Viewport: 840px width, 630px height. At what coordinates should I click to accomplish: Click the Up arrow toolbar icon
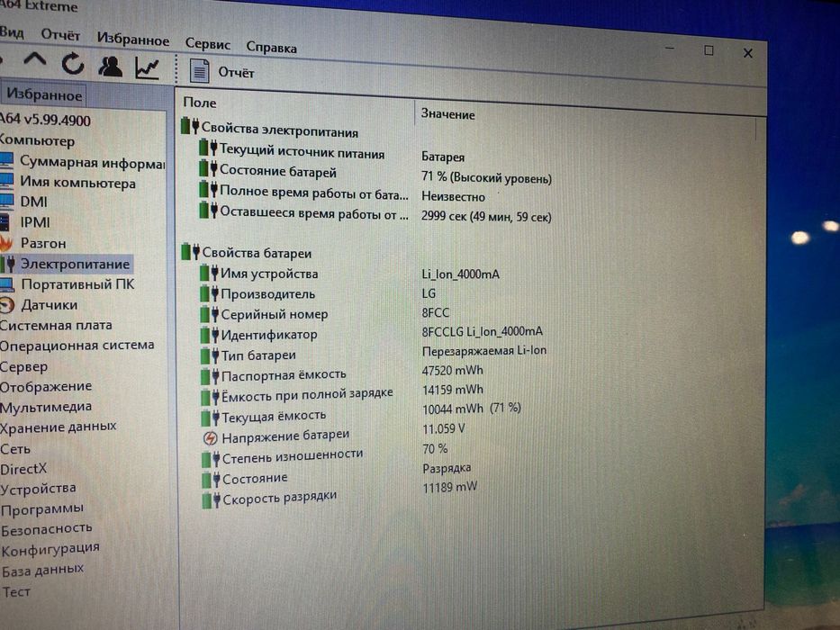point(35,59)
